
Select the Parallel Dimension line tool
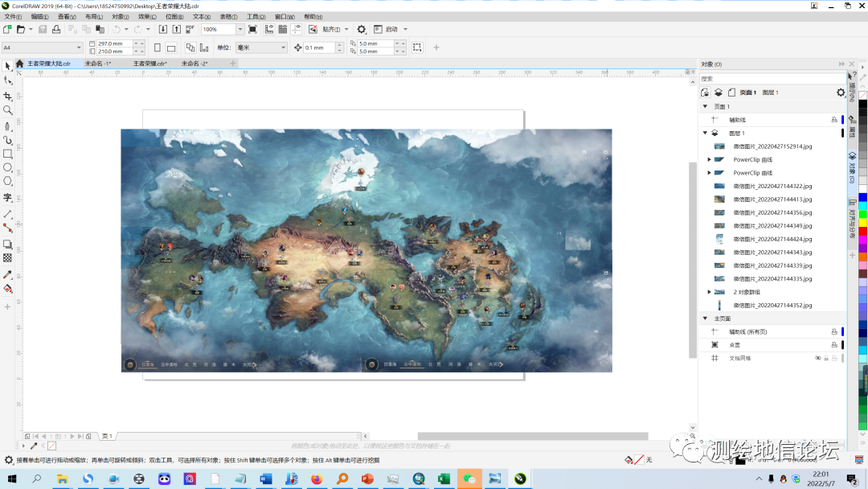coord(8,214)
